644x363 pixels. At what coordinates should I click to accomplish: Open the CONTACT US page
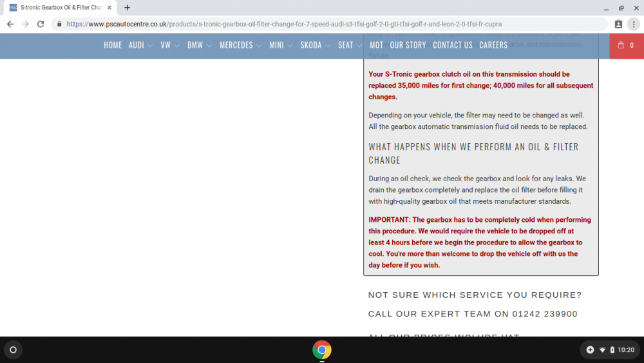[x=453, y=44]
